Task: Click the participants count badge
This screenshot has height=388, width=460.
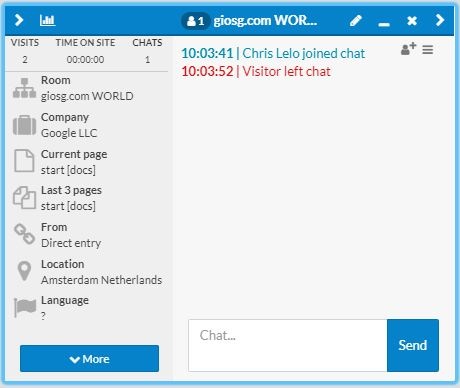Action: click(196, 21)
